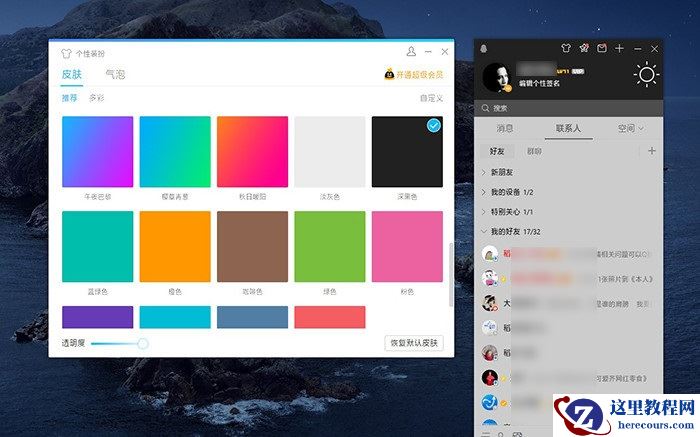700x437 pixels.
Task: Choose the cyan skin swatch in bottom row
Action: [175, 317]
